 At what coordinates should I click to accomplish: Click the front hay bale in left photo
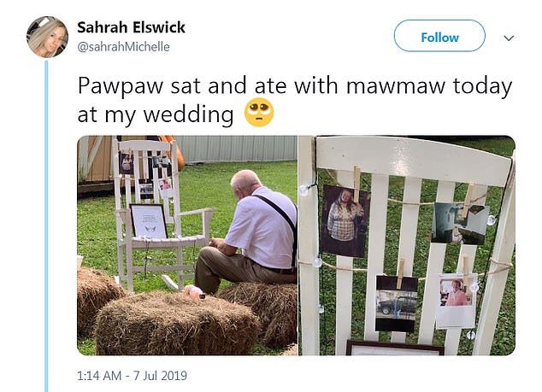click(x=176, y=325)
